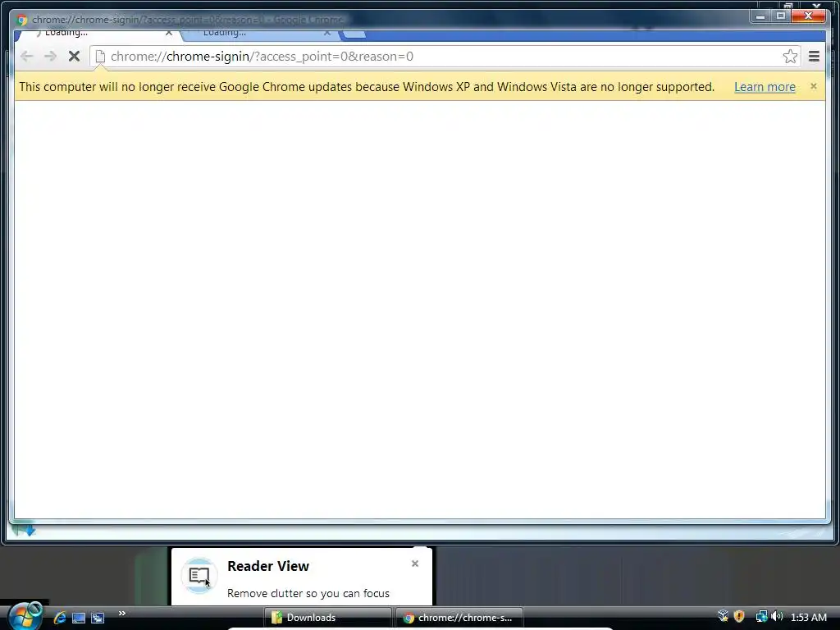Click Switch between windows quick launch icon
840x630 pixels.
point(98,618)
